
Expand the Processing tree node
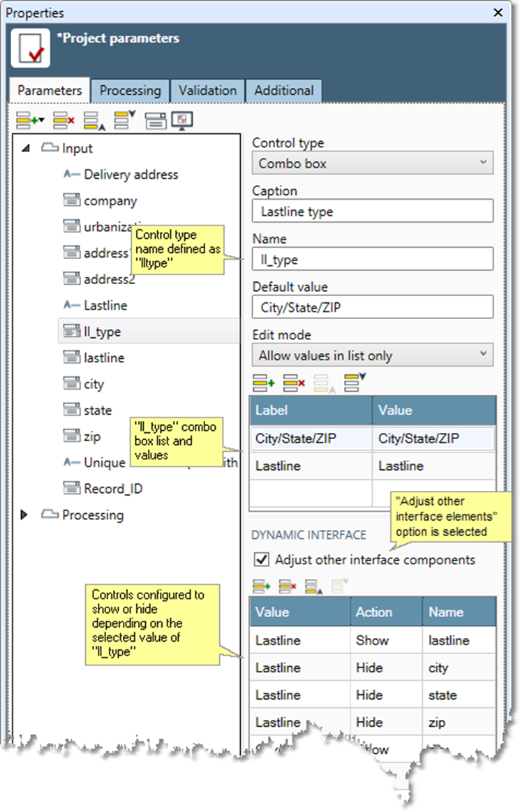(25, 515)
